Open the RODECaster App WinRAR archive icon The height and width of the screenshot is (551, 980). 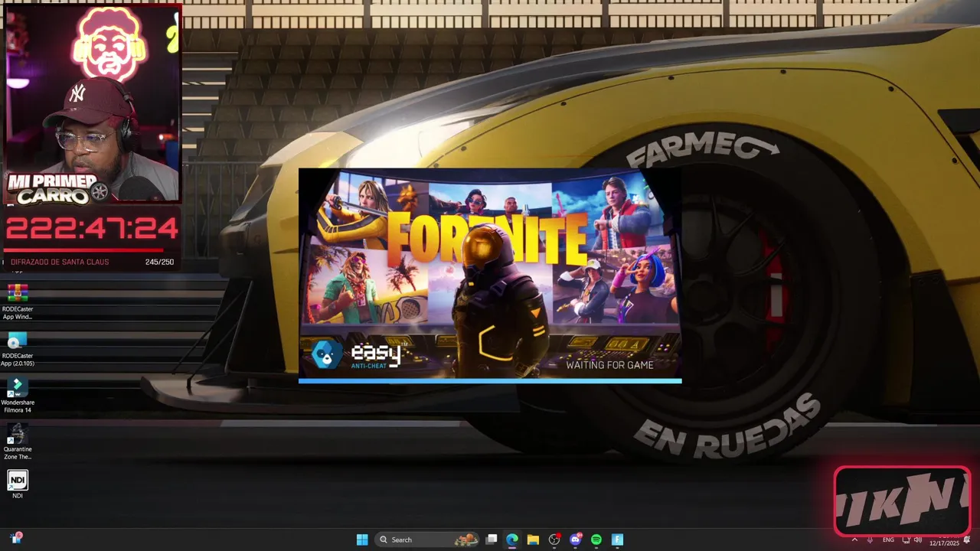click(18, 302)
